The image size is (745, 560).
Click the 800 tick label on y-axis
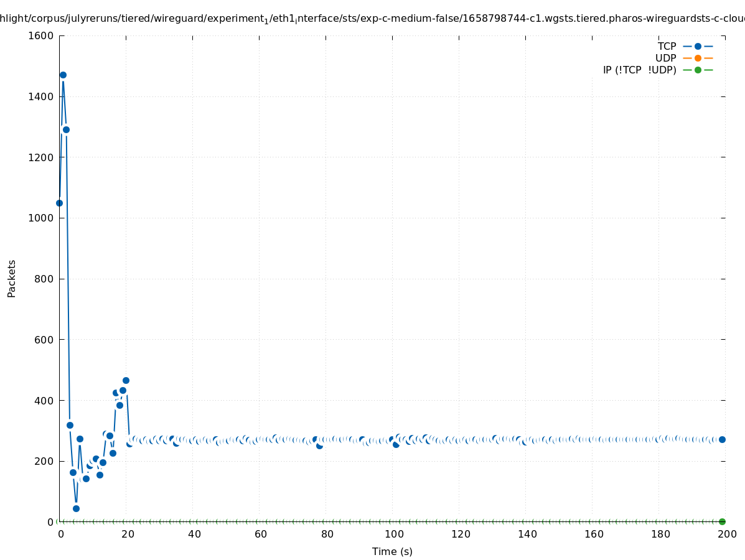pyautogui.click(x=44, y=279)
